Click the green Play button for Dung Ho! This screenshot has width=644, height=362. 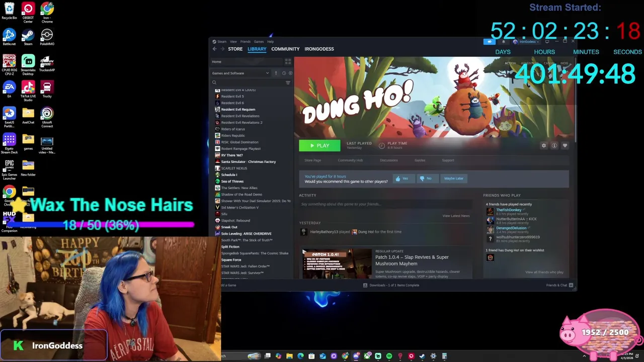click(x=319, y=145)
